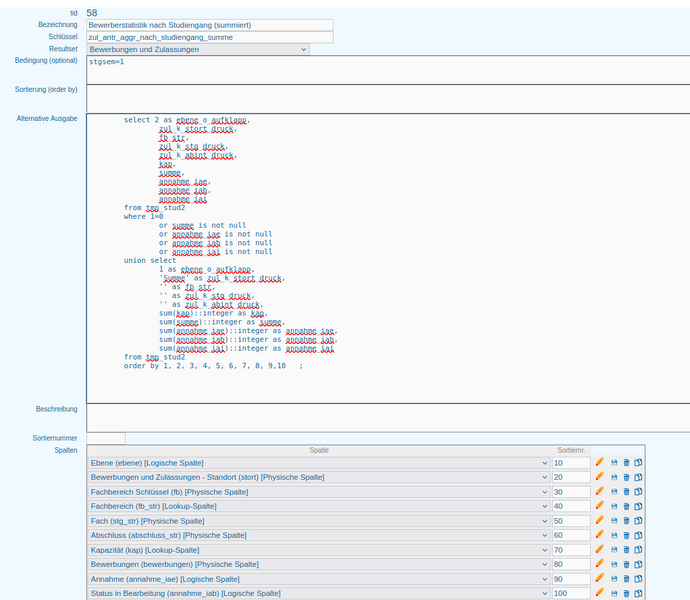Edit the Bewerbungen (bewerbungen) row with pencil icon
Image resolution: width=690 pixels, height=600 pixels.
[x=599, y=564]
